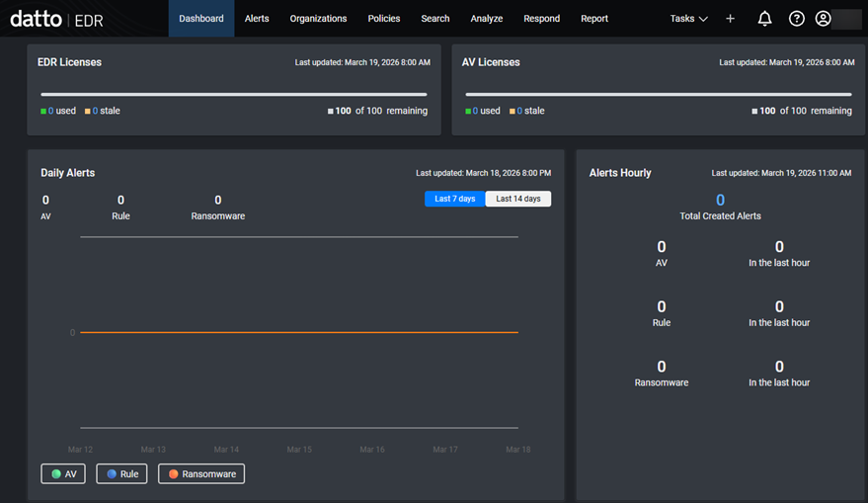Switch chart to Last 14 days
The width and height of the screenshot is (868, 503).
518,199
